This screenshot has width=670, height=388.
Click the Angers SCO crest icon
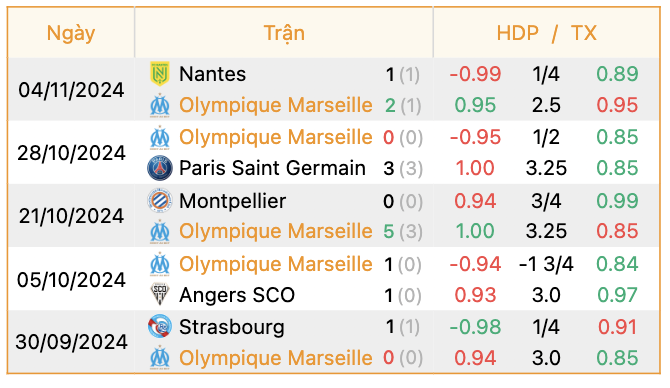click(160, 294)
